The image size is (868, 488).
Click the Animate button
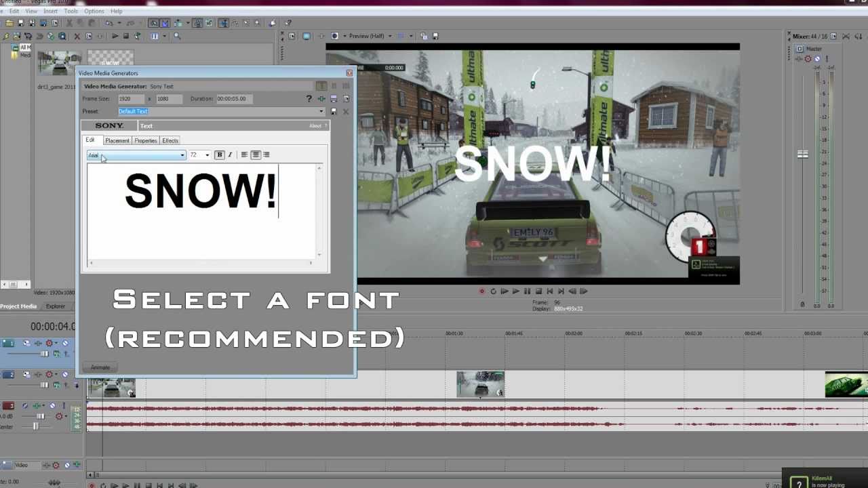tap(100, 367)
